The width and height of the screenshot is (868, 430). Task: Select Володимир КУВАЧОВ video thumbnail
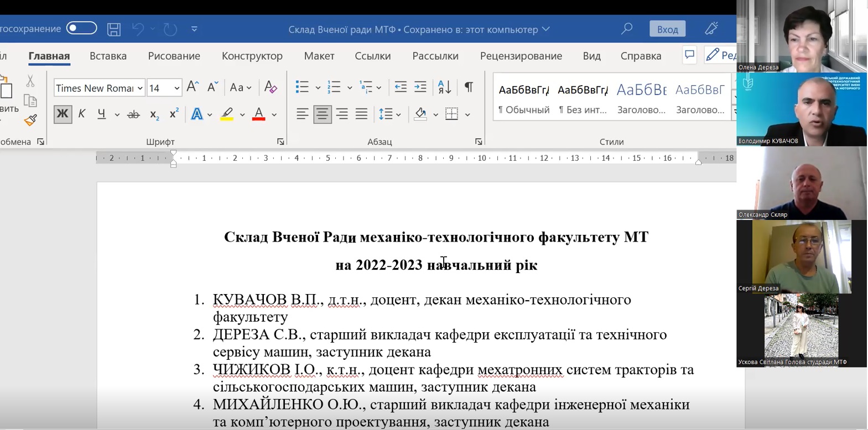click(801, 109)
